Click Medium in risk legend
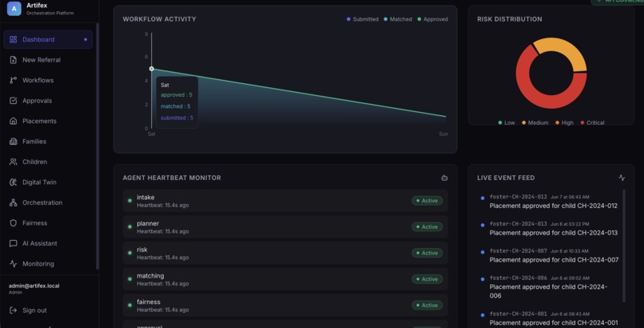 pyautogui.click(x=535, y=122)
